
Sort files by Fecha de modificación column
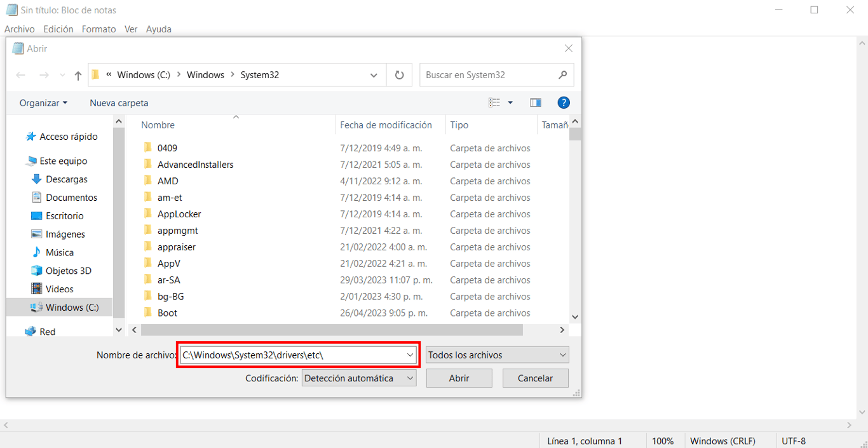click(x=390, y=125)
